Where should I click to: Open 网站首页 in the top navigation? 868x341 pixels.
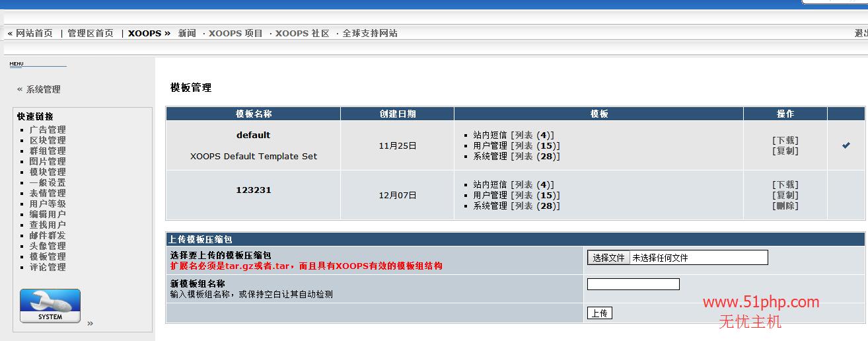click(x=34, y=33)
